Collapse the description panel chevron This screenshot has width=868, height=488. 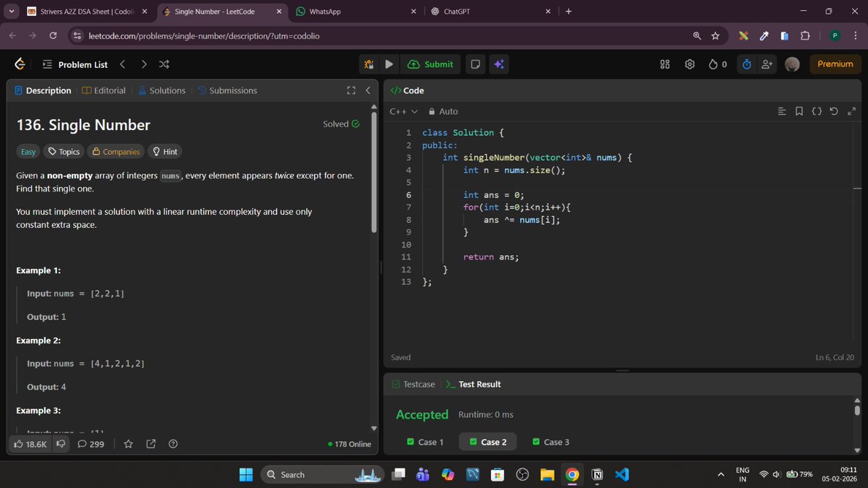pos(367,90)
